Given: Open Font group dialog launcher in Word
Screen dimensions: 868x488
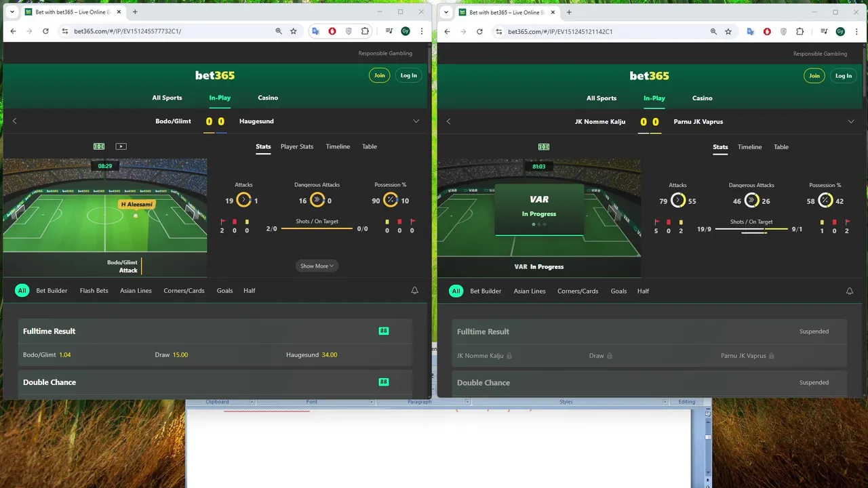Looking at the screenshot, I should (371, 402).
